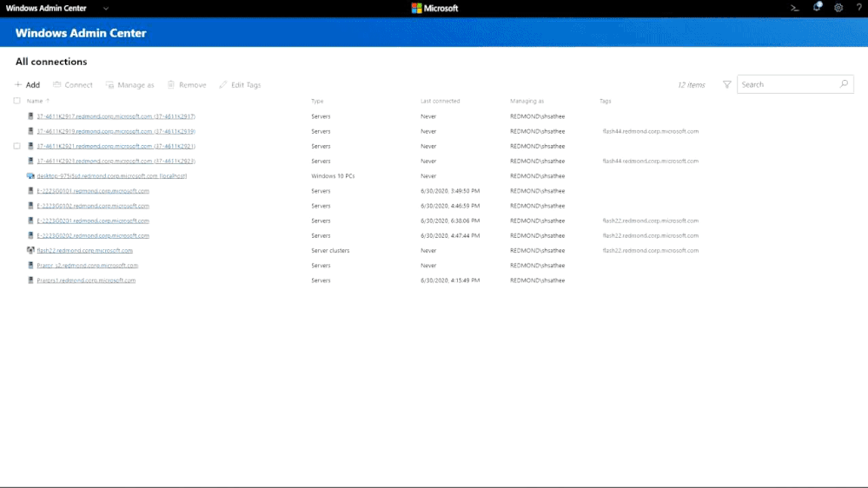Click 'Server clusters' type cell
Viewport: 868px width, 488px height.
coord(330,251)
